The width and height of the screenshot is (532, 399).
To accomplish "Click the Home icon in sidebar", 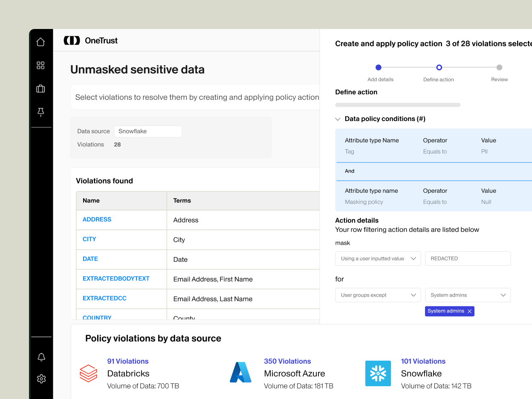I will 40,41.
